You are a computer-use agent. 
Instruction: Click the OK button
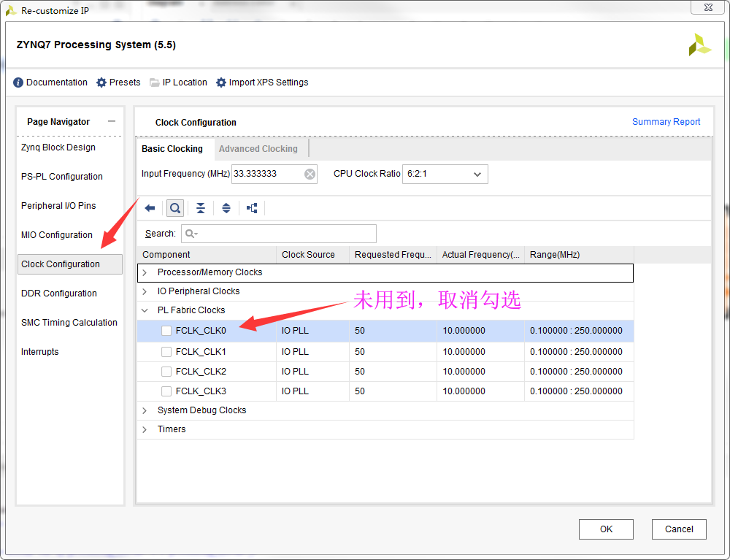(606, 529)
